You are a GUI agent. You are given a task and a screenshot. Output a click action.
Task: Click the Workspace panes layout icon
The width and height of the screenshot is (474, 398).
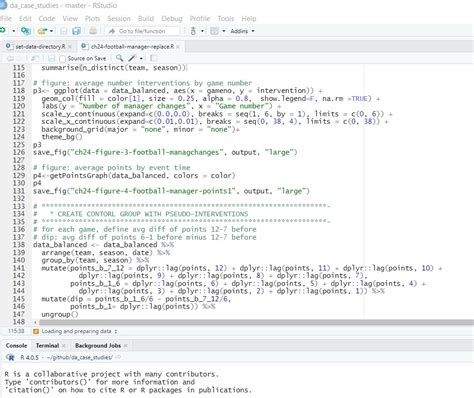(x=214, y=31)
